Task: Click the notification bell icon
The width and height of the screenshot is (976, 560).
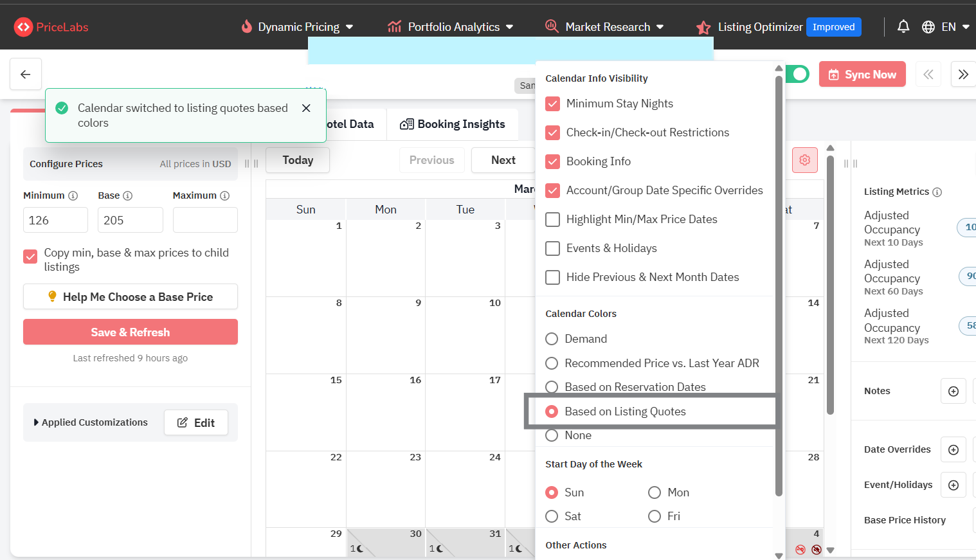Action: 903,26
